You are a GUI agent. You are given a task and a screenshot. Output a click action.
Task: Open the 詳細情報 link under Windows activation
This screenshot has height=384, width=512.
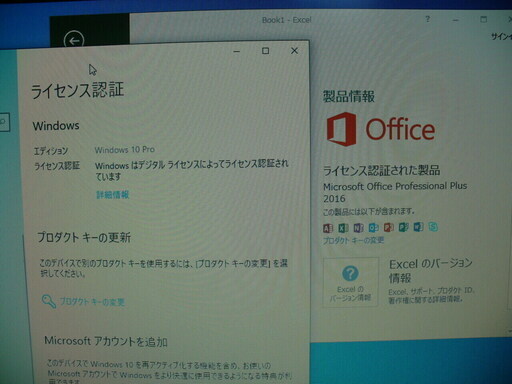(x=112, y=195)
